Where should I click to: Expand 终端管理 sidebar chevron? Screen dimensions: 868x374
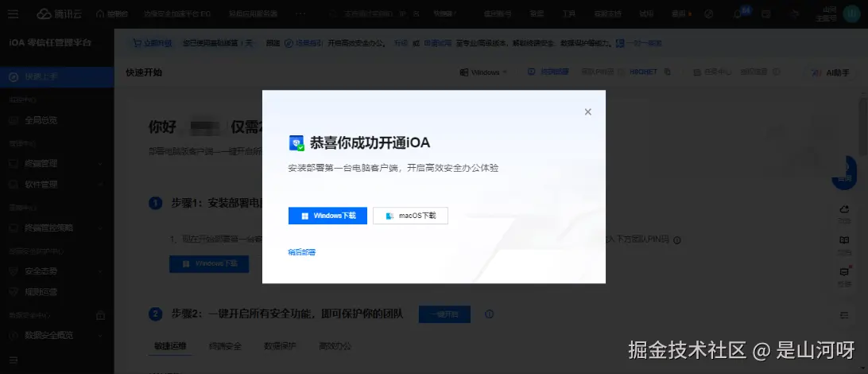coord(100,164)
